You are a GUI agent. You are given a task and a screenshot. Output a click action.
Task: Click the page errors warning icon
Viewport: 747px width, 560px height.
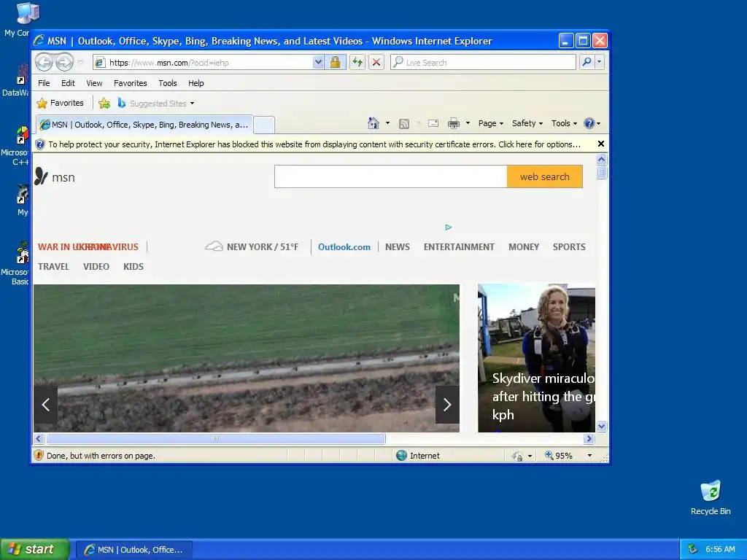[x=39, y=455]
